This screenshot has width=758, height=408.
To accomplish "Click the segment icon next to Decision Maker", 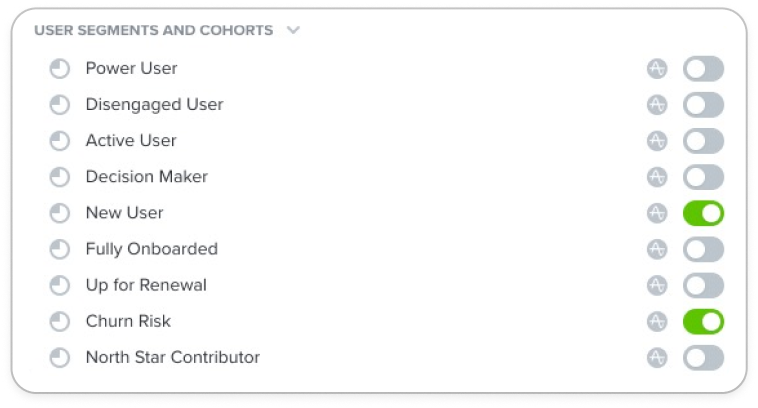I will 60,177.
